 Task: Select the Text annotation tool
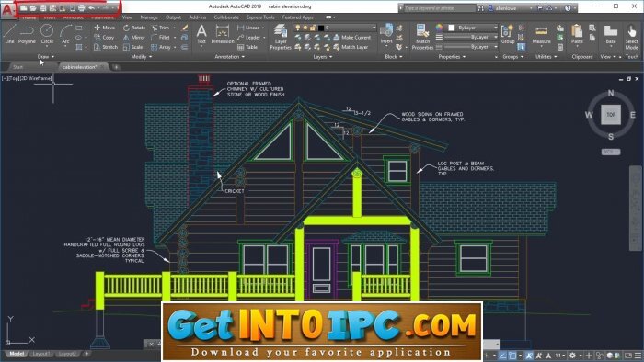point(201,34)
